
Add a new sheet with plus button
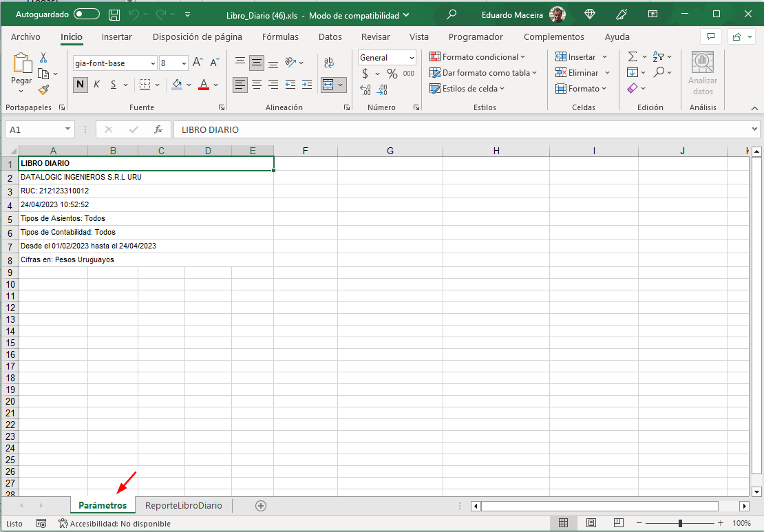(261, 506)
